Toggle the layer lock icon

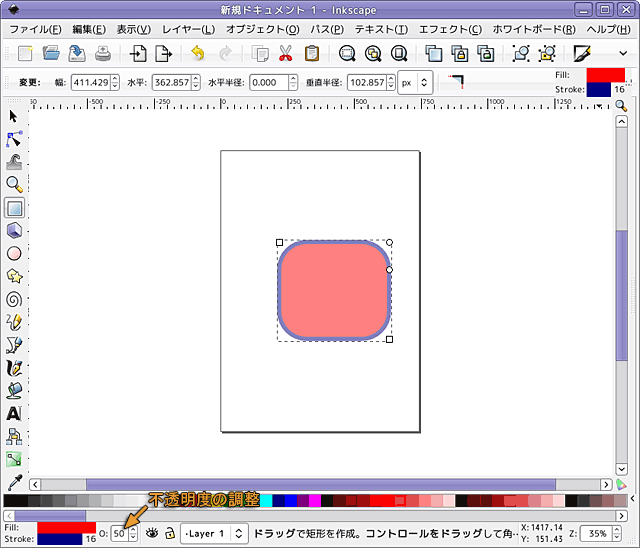[169, 534]
